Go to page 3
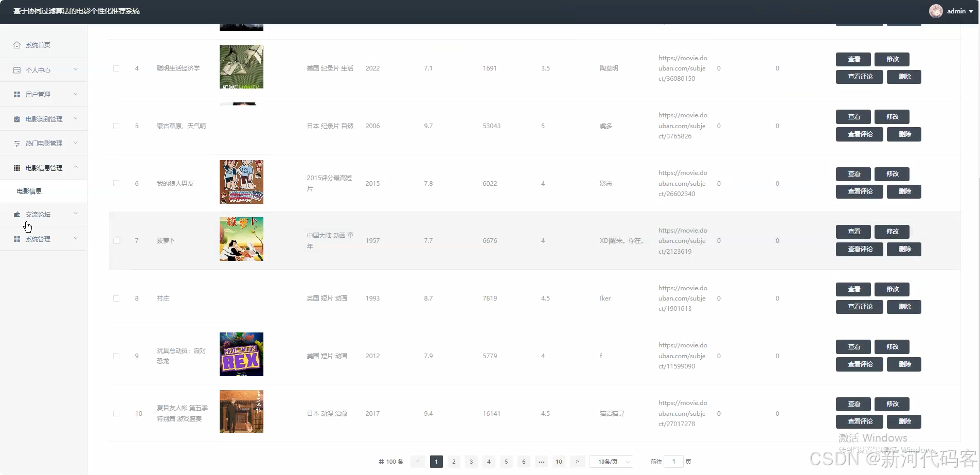This screenshot has width=980, height=475. pos(471,462)
